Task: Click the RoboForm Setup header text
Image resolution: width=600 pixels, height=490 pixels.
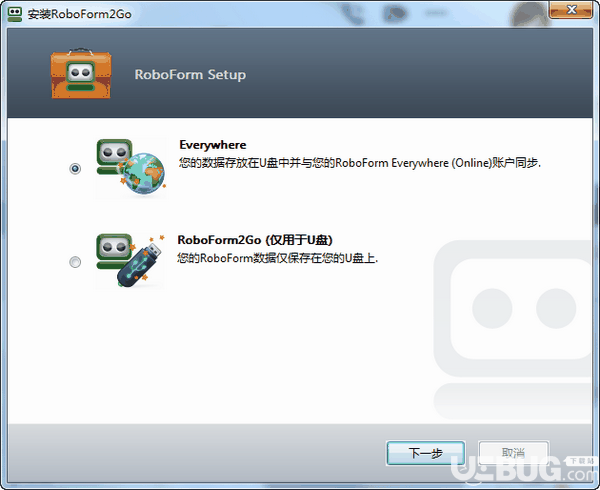Action: 190,75
